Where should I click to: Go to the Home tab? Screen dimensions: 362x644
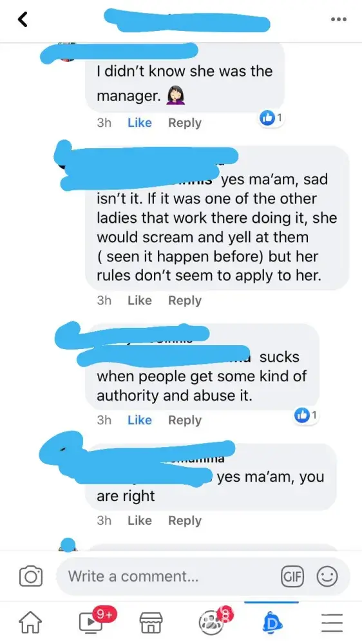(31, 622)
